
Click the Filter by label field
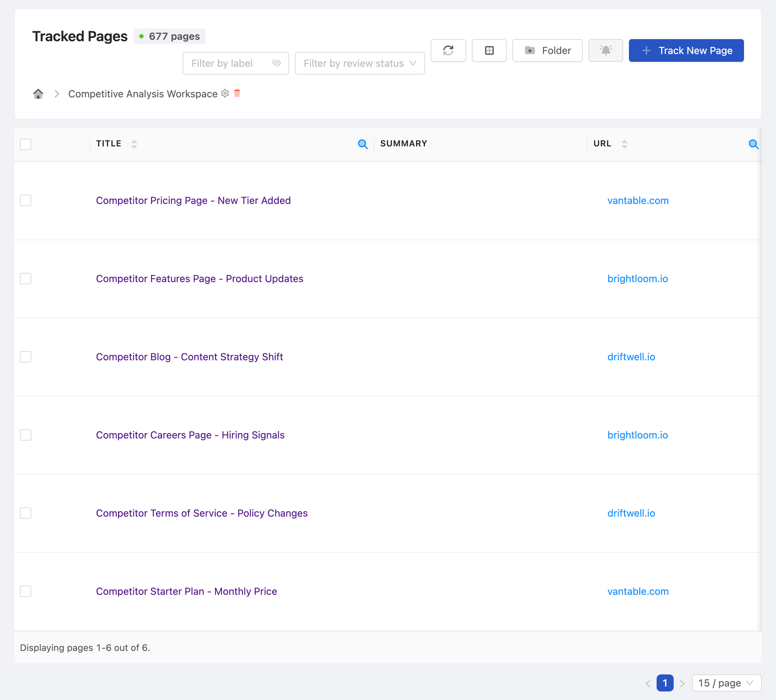235,63
